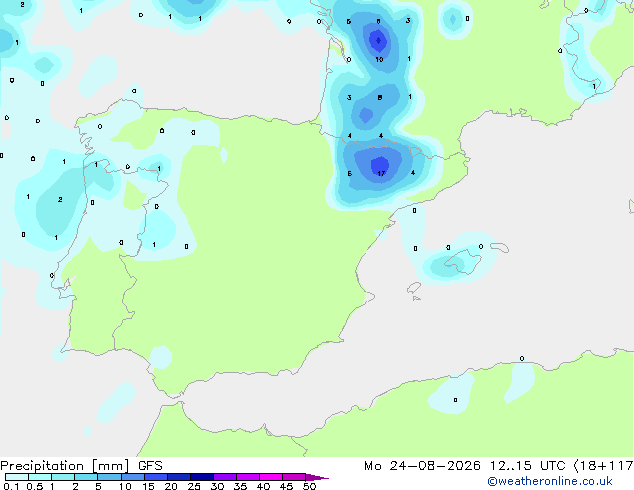This screenshot has height=490, width=634.
Task: Click the "Mo 24-08-2026 12..15 UTC" timestamp
Action: 465,466
